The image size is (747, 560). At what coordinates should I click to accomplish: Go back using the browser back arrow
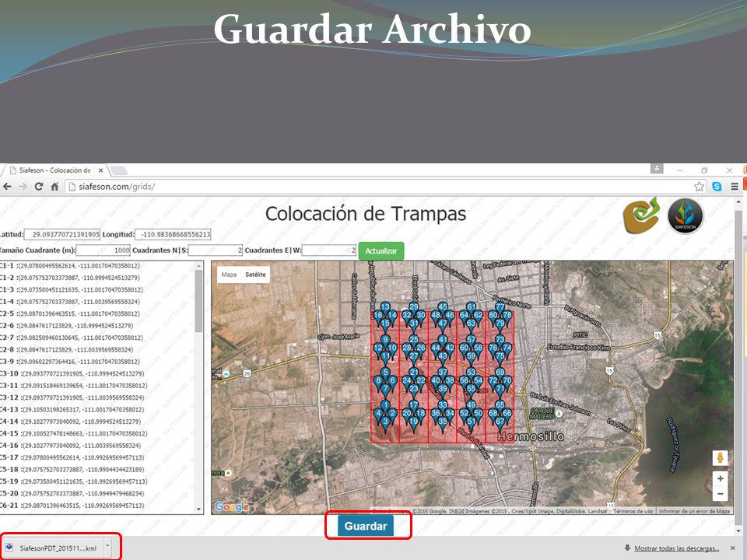pos(7,186)
